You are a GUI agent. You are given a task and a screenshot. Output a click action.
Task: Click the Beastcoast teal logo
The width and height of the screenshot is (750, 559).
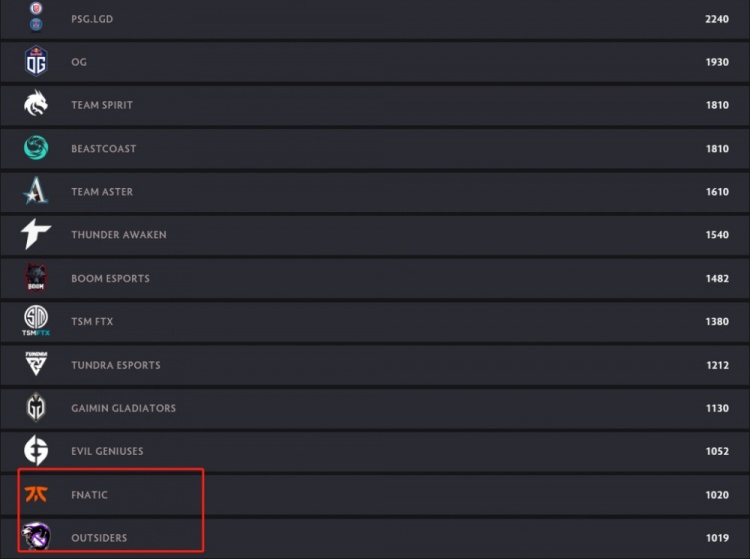click(x=36, y=147)
